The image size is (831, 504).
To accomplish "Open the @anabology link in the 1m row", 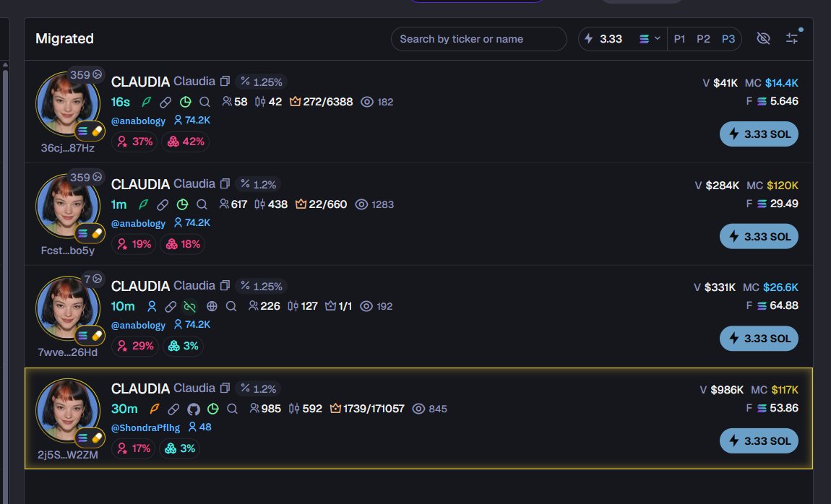I will (138, 223).
